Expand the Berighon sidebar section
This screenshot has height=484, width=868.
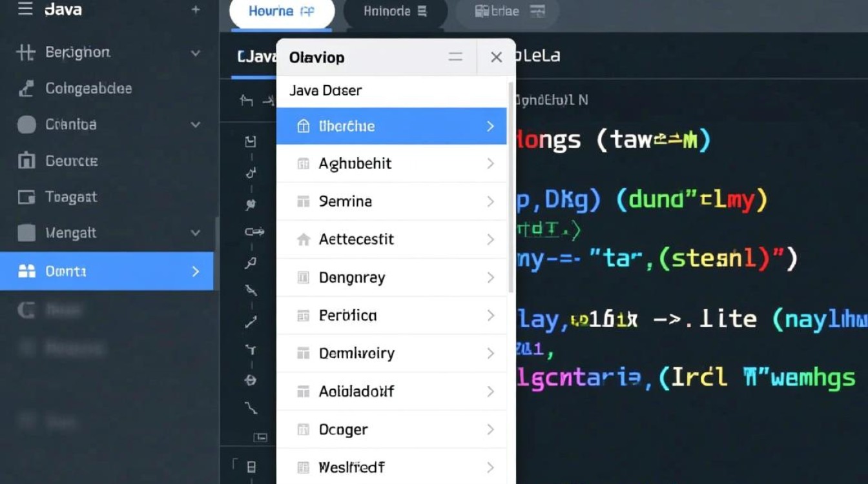(x=196, y=53)
